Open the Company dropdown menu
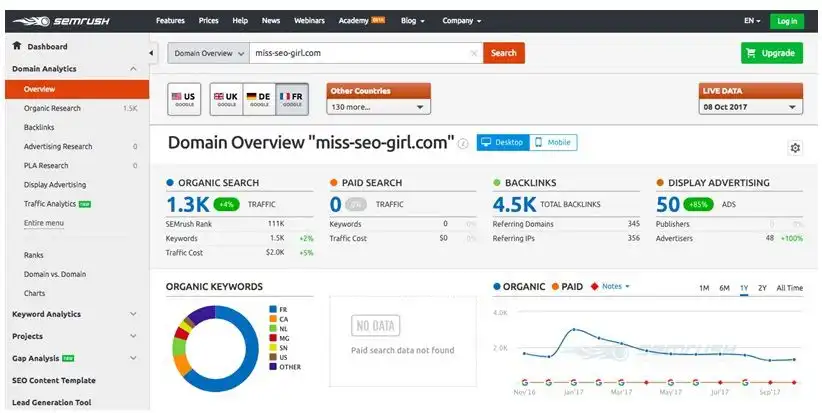 click(x=461, y=21)
